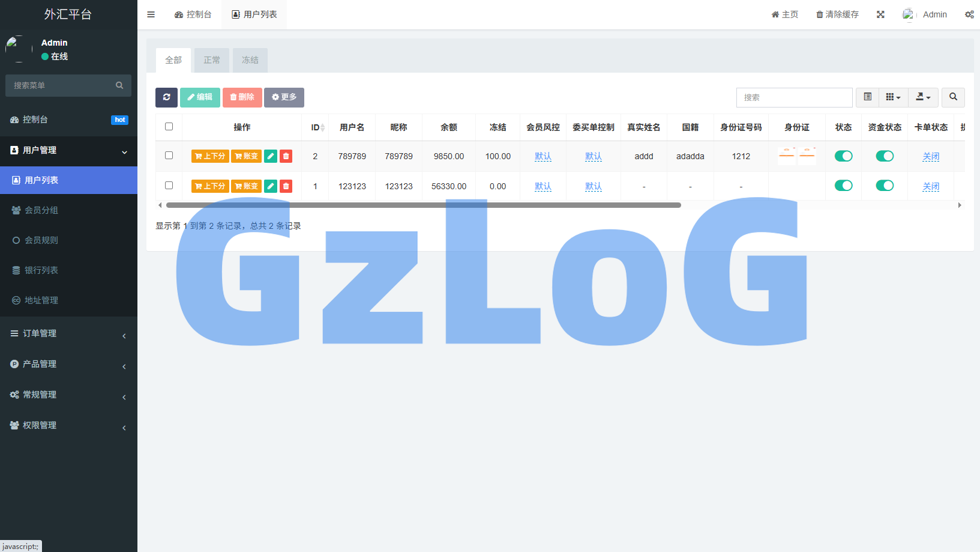Click the refresh icon button in toolbar
Image resolution: width=980 pixels, height=552 pixels.
pyautogui.click(x=166, y=97)
